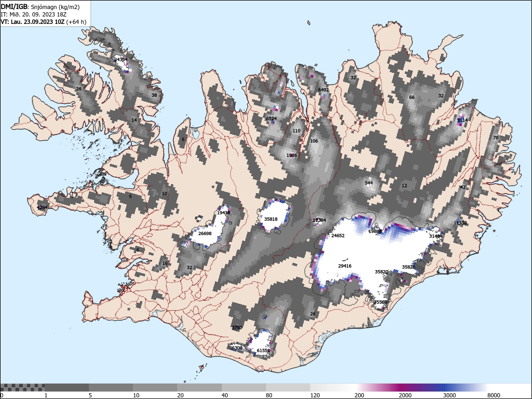532x399 pixels.
Task: Select the 'IT: Mið. 20. 09. 2023 18Z' line
Action: tap(34, 14)
